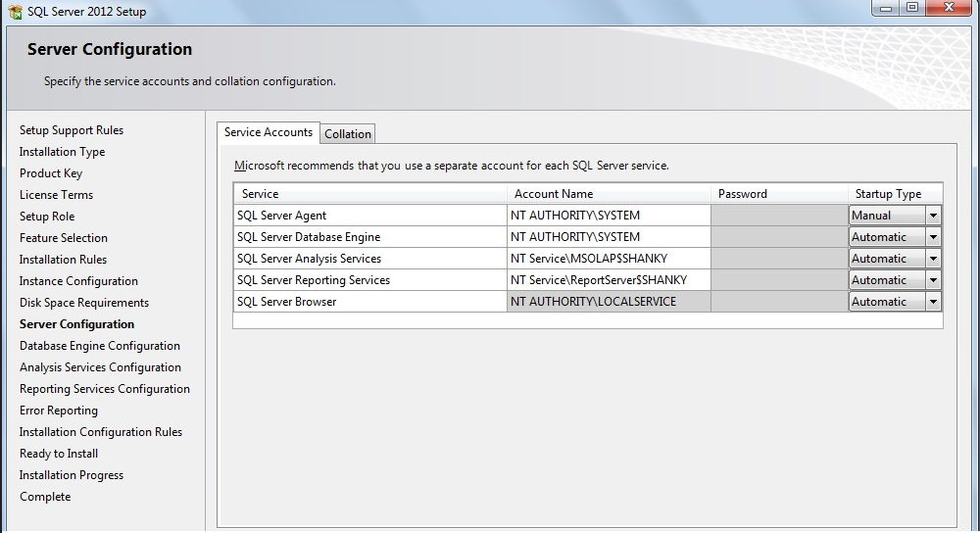Viewport: 980px width, 533px height.
Task: Click Setup Role step in sidebar
Action: point(47,217)
